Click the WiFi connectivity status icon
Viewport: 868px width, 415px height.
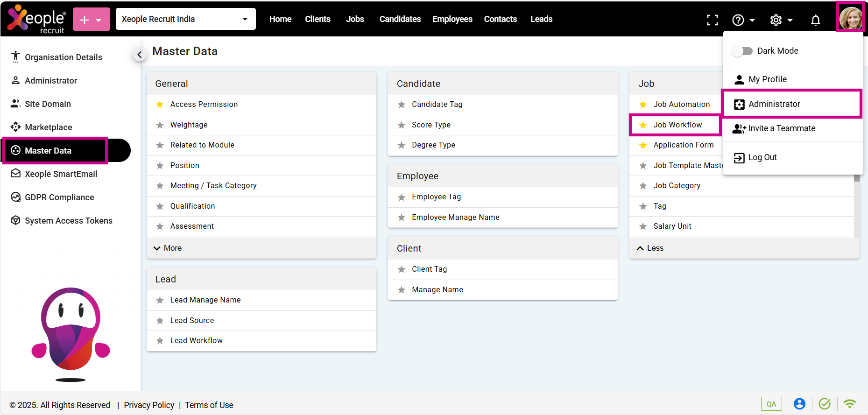pyautogui.click(x=849, y=404)
